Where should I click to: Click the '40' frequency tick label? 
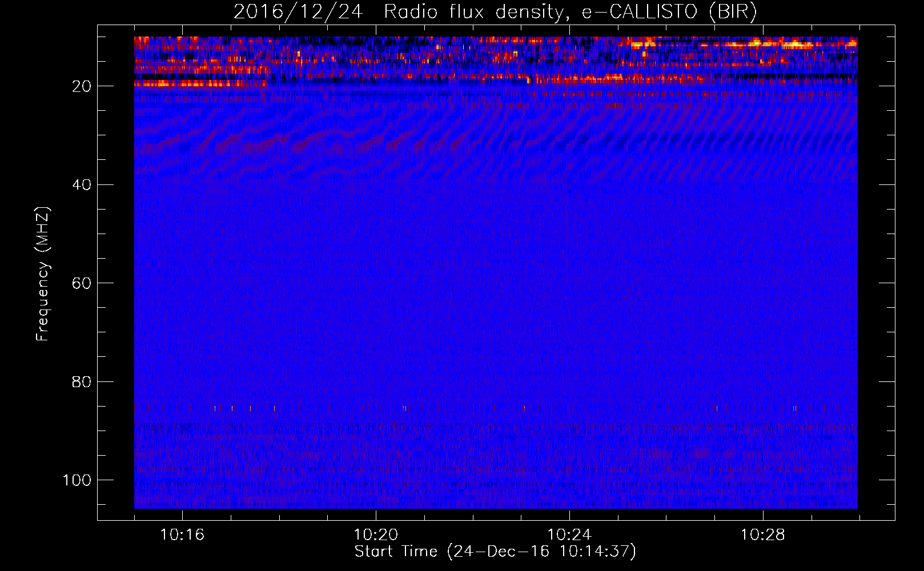coord(82,185)
